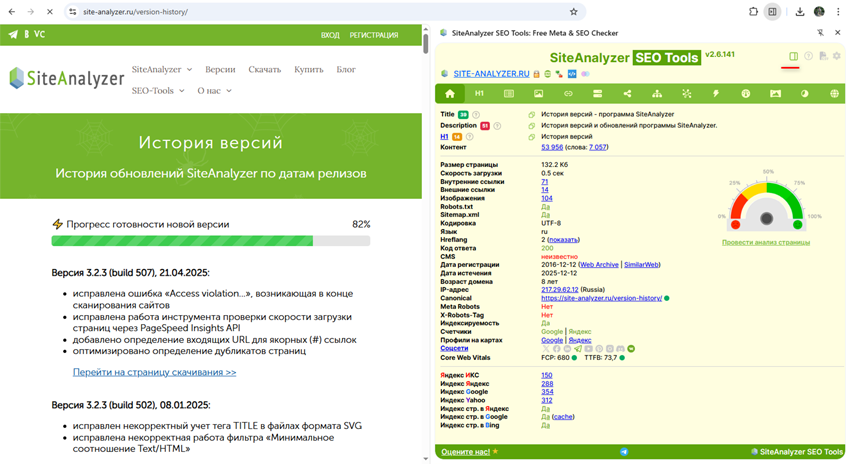Click the РЕГИСТРАЦИЯ link
Viewport: 850px width, 464px height.
click(374, 35)
